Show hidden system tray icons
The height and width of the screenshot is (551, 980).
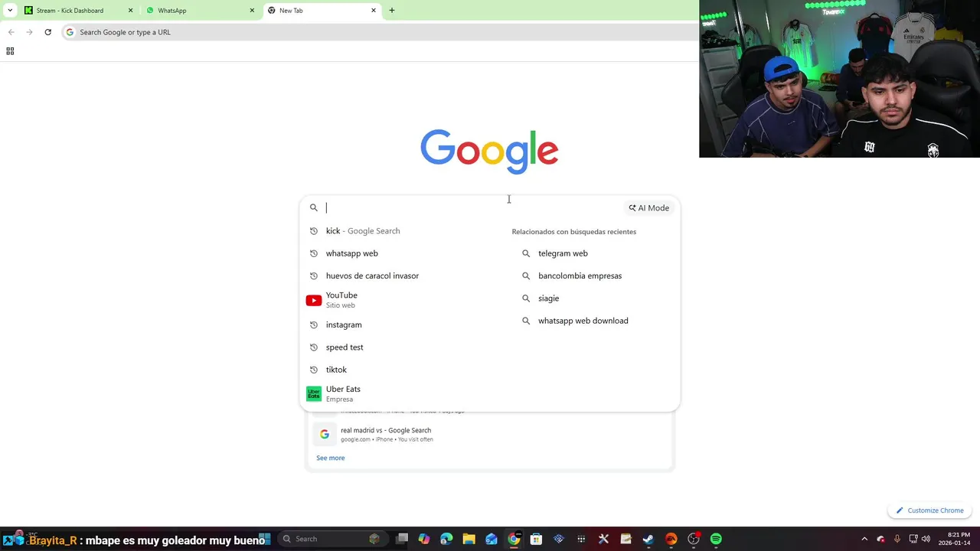[x=864, y=539]
